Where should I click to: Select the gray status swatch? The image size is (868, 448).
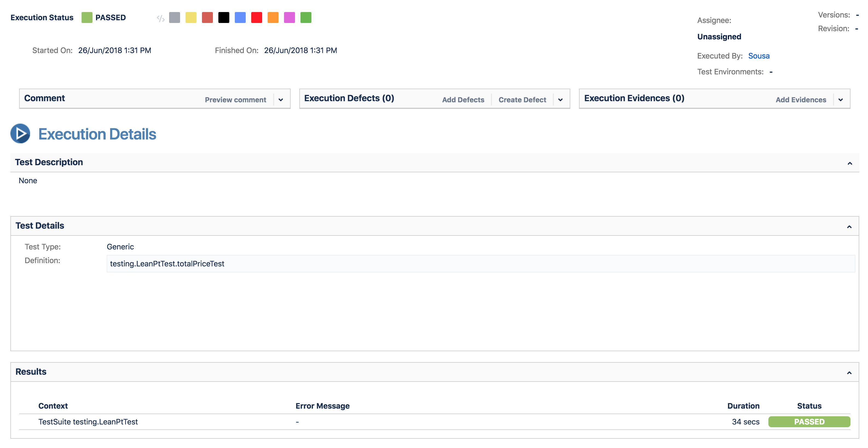(x=175, y=18)
